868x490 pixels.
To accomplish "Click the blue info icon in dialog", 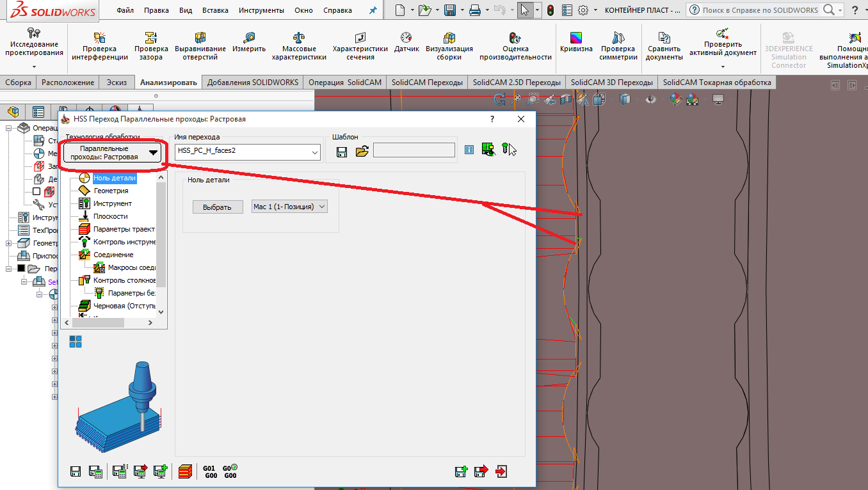I will pyautogui.click(x=469, y=150).
